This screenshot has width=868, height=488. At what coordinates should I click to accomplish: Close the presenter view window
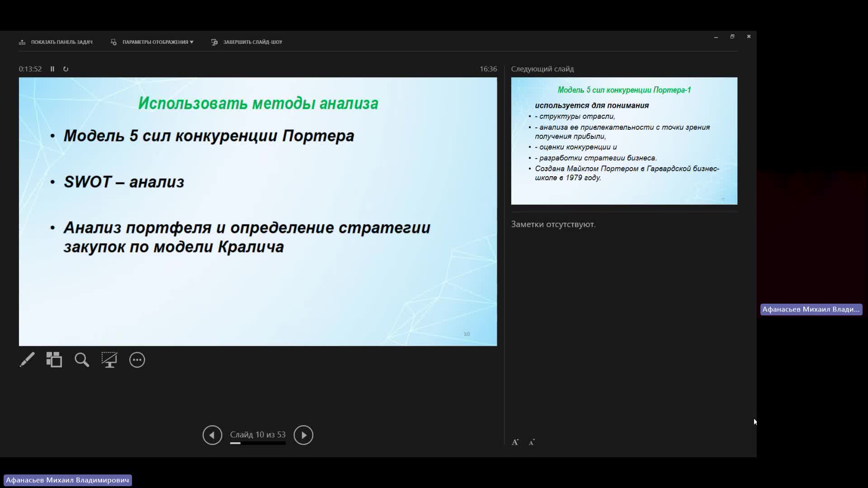pos(749,37)
